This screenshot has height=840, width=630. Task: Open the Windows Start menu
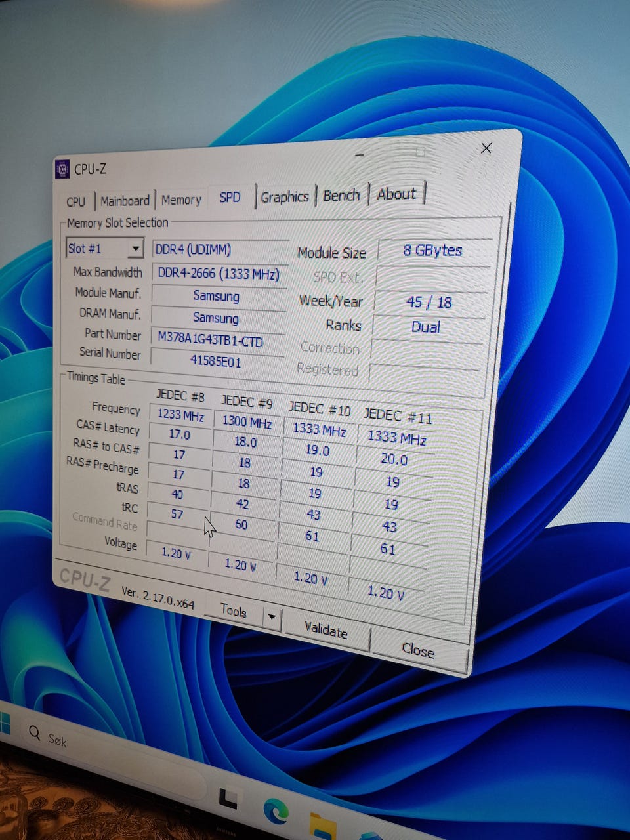click(4, 724)
